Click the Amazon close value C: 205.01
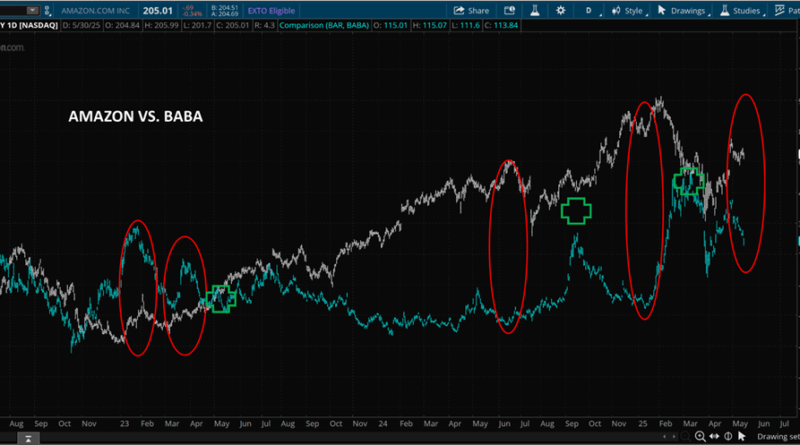The height and width of the screenshot is (445, 800). pos(233,26)
